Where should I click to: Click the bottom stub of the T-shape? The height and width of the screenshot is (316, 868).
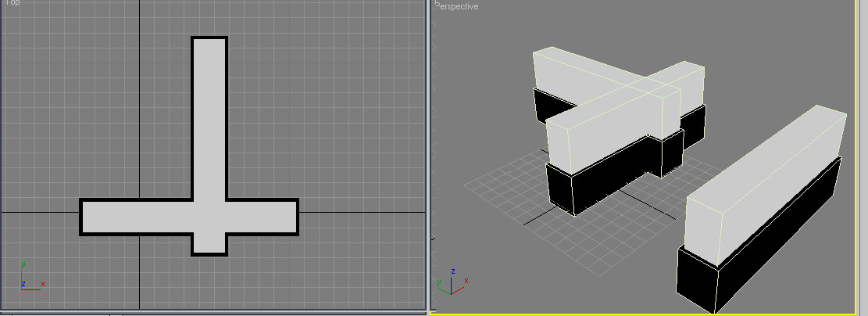(209, 243)
